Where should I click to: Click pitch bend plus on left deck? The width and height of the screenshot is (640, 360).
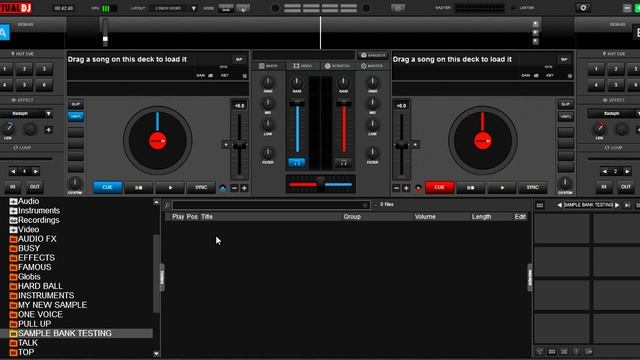point(244,188)
